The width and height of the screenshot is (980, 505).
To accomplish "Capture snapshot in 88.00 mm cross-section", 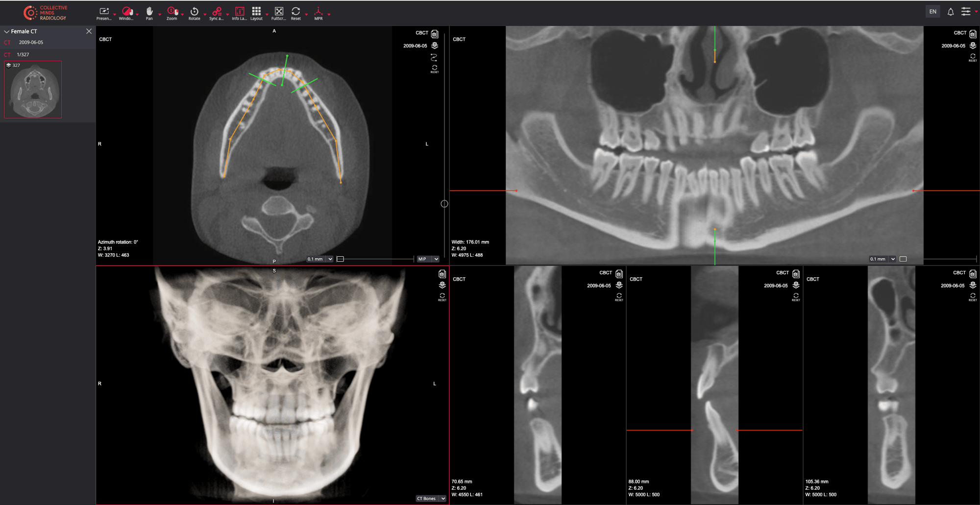I will [796, 274].
